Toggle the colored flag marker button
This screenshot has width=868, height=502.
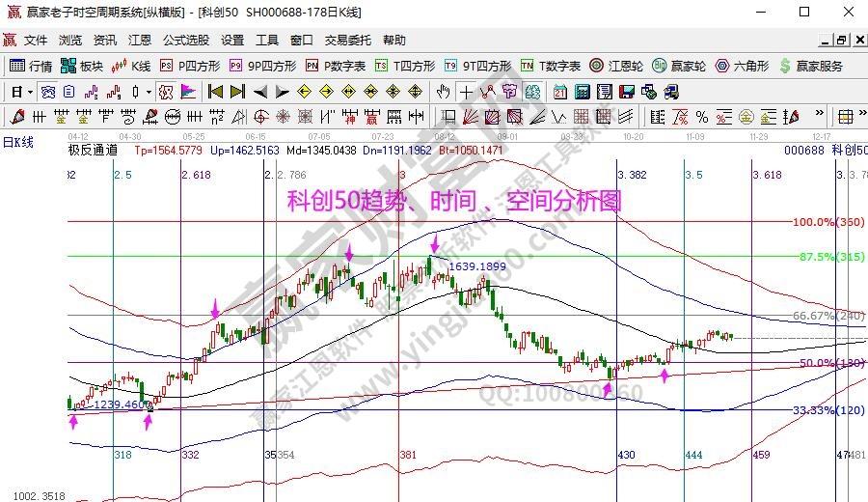[x=188, y=92]
